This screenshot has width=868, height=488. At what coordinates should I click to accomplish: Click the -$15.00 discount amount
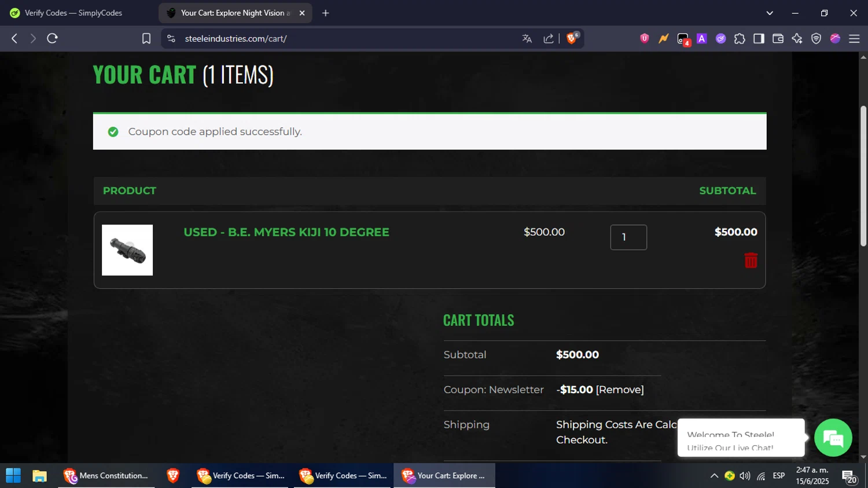click(575, 390)
